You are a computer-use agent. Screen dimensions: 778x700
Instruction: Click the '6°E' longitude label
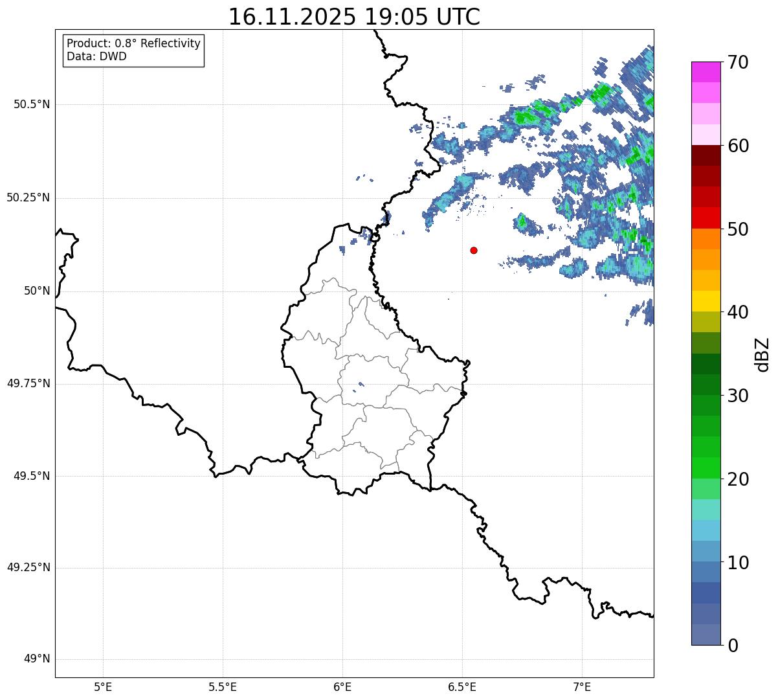click(342, 686)
